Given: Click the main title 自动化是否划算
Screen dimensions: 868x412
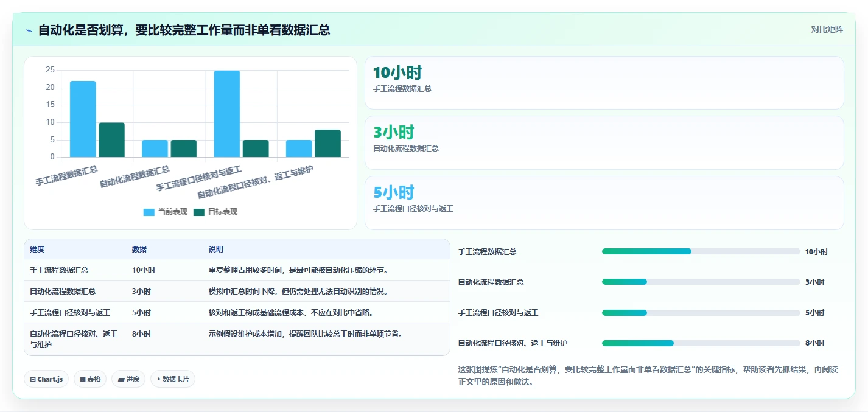Looking at the screenshot, I should pyautogui.click(x=184, y=30).
